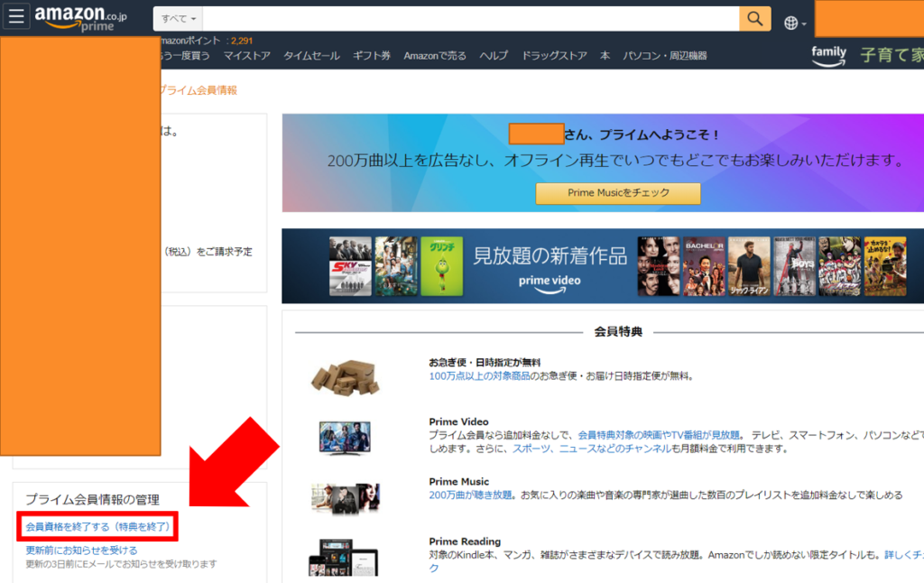Click the Prime Reading devices icon
Screen dimensions: 924x583
coord(343,557)
